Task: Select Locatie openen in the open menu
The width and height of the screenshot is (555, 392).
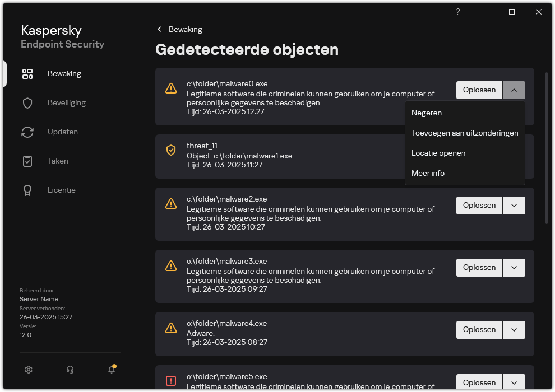Action: 438,153
